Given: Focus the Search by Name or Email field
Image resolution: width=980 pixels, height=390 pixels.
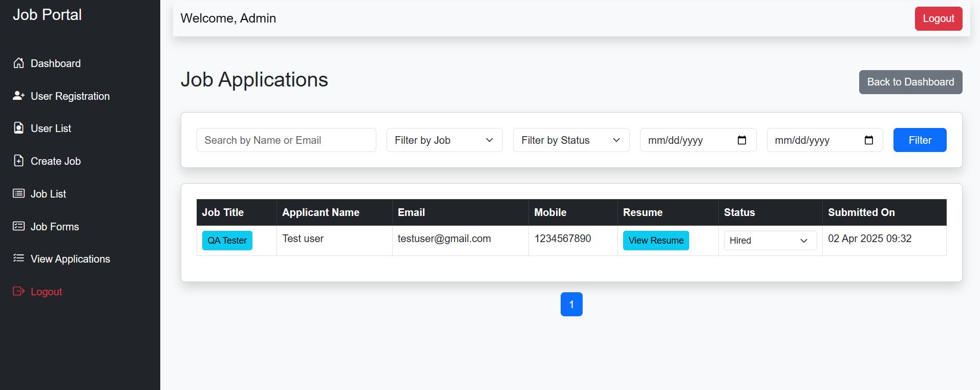Looking at the screenshot, I should pyautogui.click(x=286, y=140).
